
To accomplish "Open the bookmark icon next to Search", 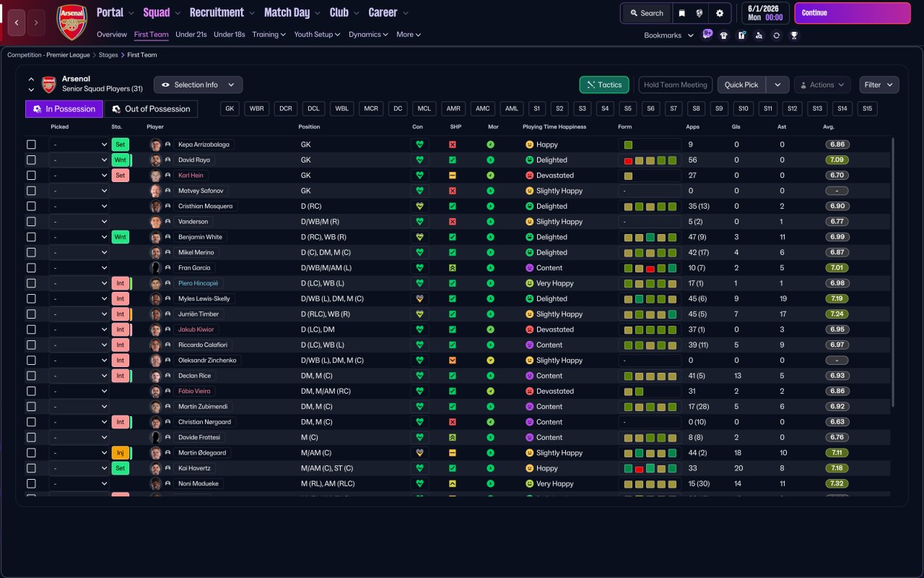I will (681, 13).
